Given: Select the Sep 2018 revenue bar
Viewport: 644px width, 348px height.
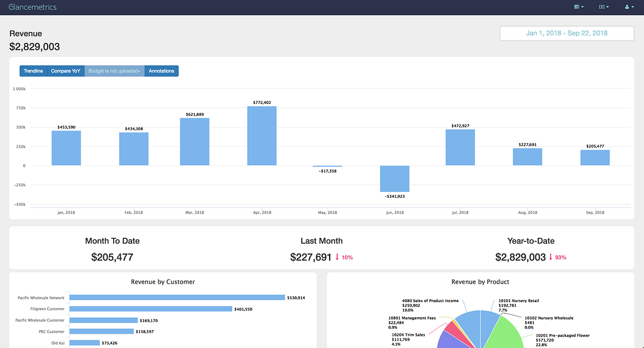Looking at the screenshot, I should coord(595,158).
